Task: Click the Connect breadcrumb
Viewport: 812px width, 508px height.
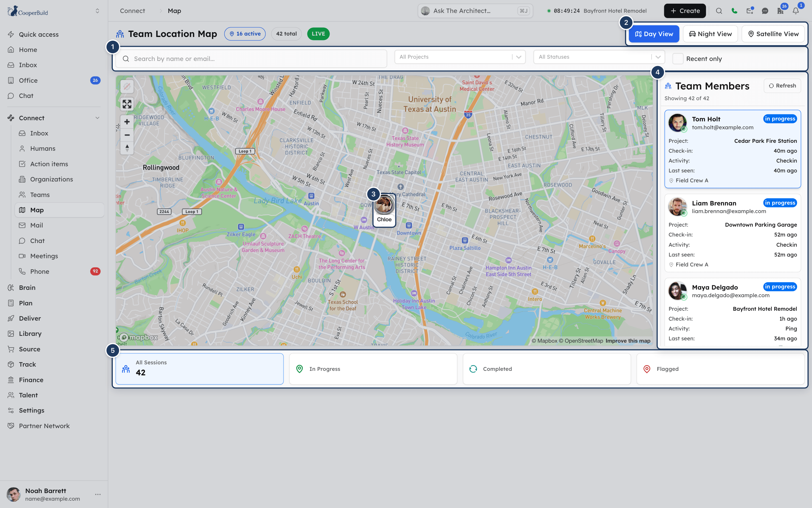Action: (132, 11)
